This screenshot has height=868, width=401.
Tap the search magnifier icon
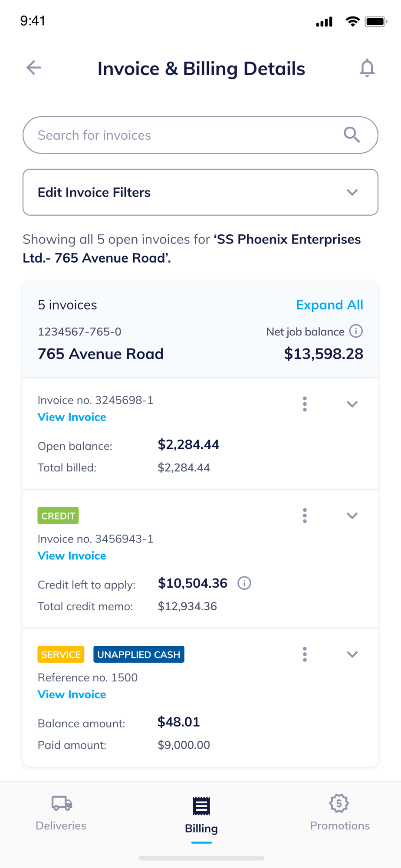(352, 135)
